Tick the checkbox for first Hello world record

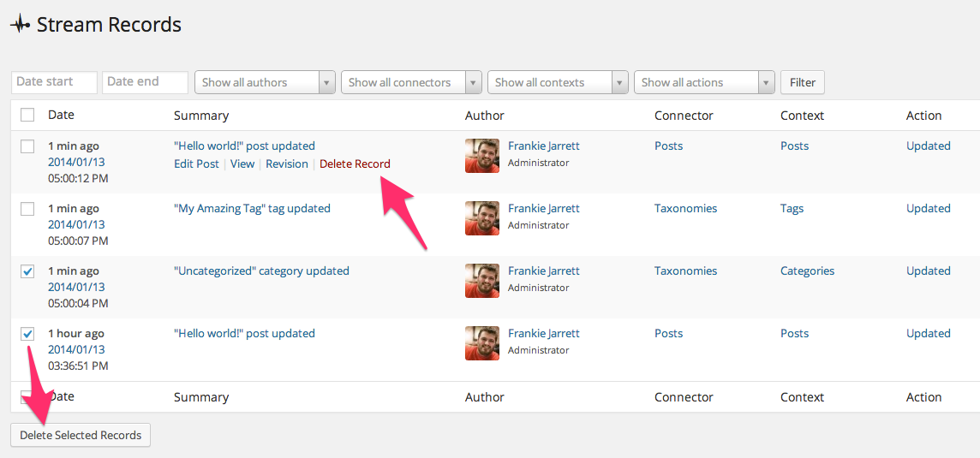[27, 146]
